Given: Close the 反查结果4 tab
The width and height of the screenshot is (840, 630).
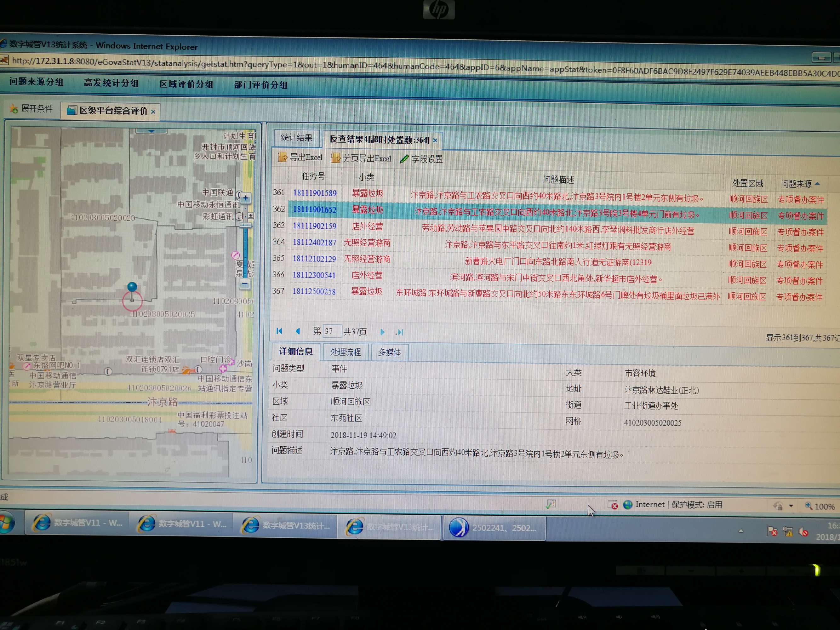Looking at the screenshot, I should 435,140.
